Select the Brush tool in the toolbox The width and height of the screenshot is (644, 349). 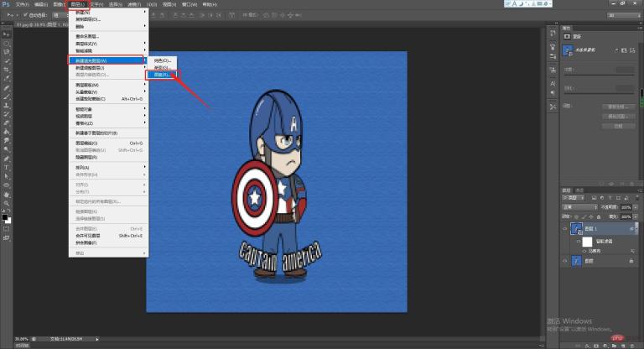tap(6, 96)
